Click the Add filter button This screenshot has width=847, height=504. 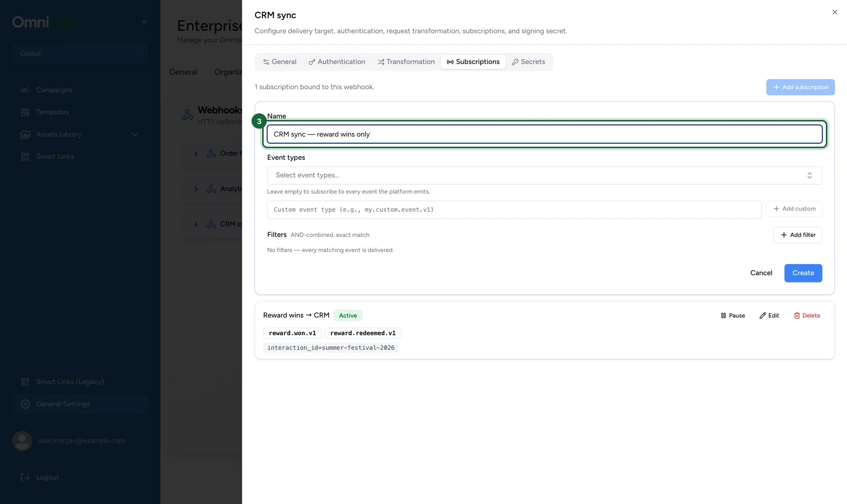click(x=798, y=235)
